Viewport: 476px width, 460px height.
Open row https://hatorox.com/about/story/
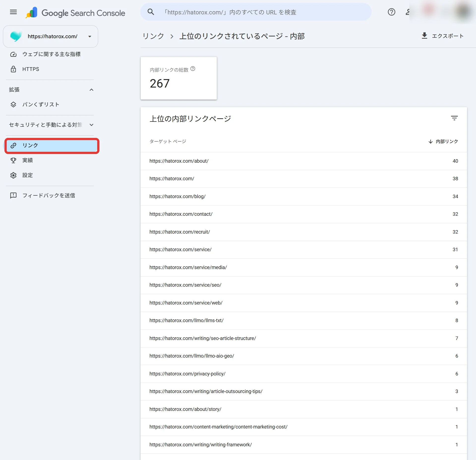coord(304,409)
